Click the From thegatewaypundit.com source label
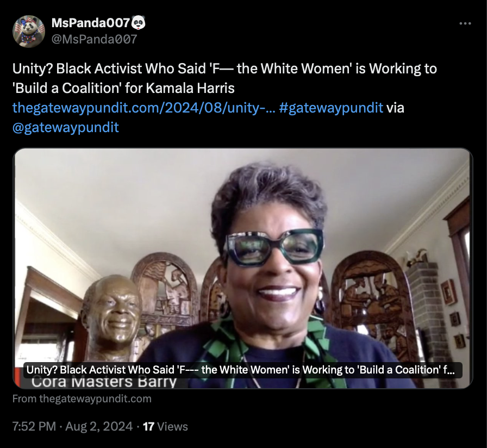487x448 pixels. 82,399
